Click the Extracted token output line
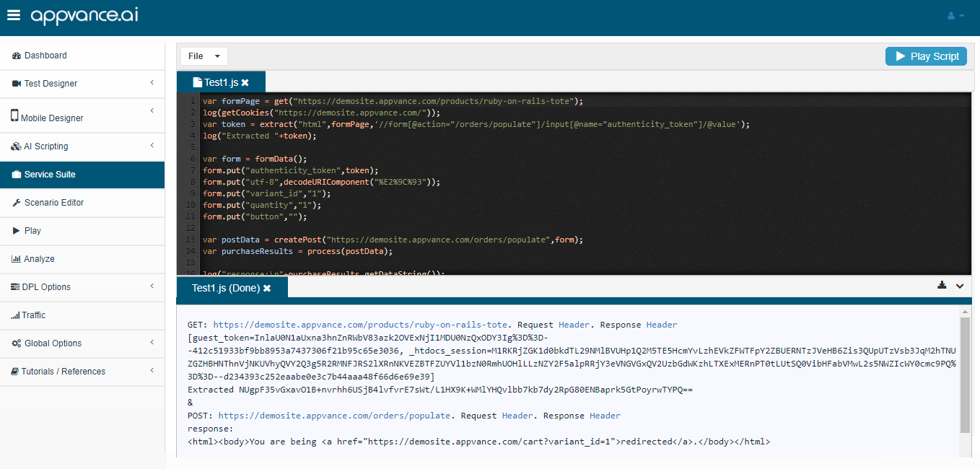 [439, 390]
